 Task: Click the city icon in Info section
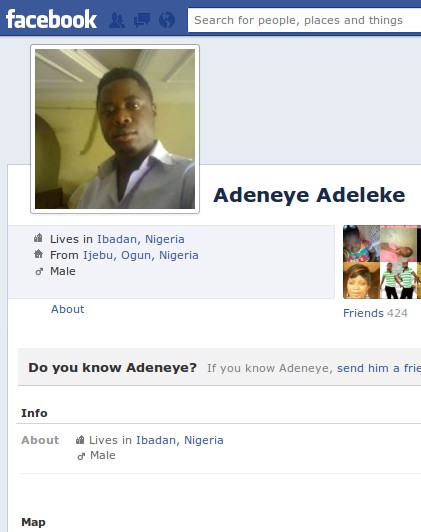[x=80, y=440]
